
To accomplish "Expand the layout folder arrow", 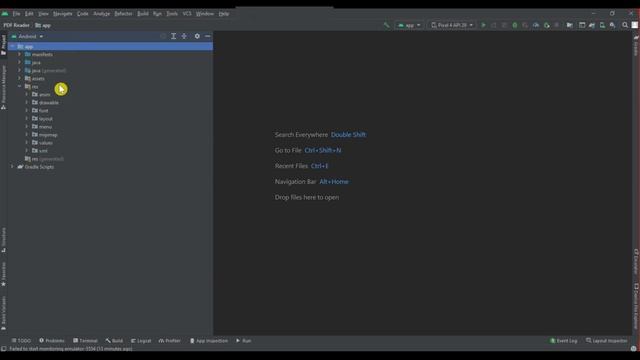I will (27, 118).
